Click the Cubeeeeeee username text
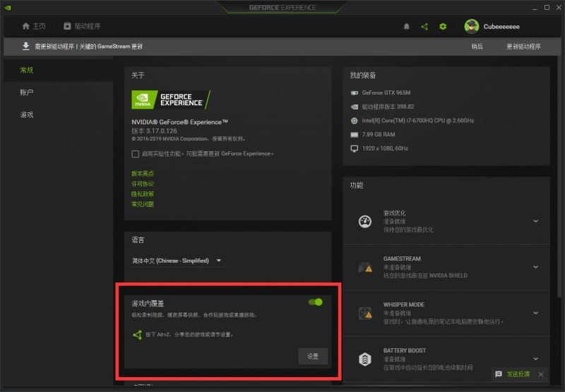This screenshot has height=392, width=565. [501, 27]
